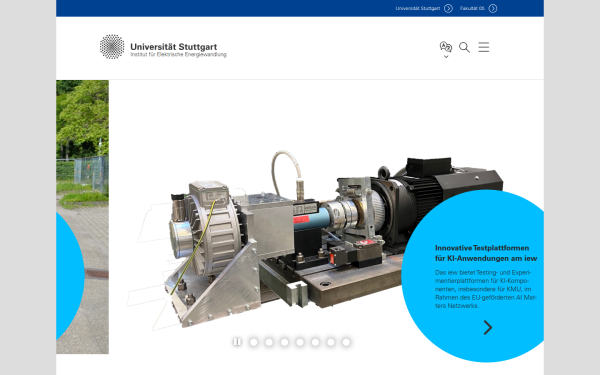Open Institut für Elektrische Energiewandlung subtitle link

[x=178, y=55]
